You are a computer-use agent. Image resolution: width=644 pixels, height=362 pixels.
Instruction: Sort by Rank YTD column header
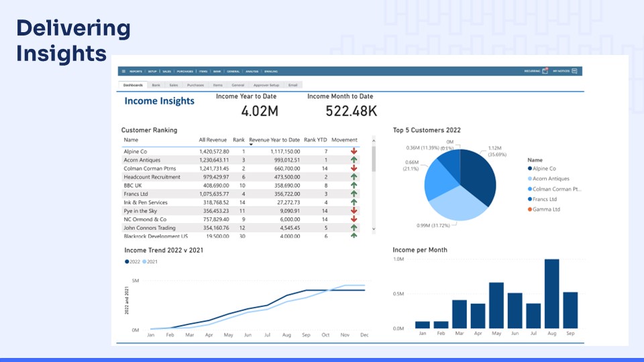coord(315,140)
